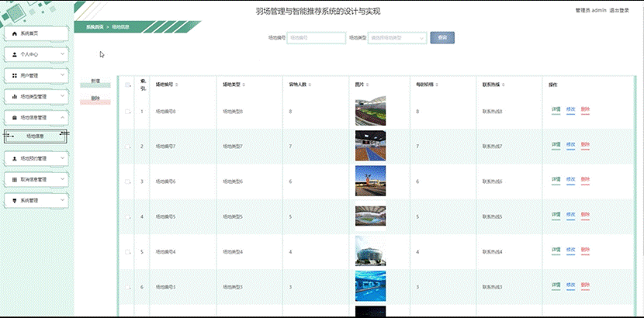This screenshot has width=644, height=318.
Task: Click the stadium thumbnail in row 场地编号8
Action: click(370, 111)
